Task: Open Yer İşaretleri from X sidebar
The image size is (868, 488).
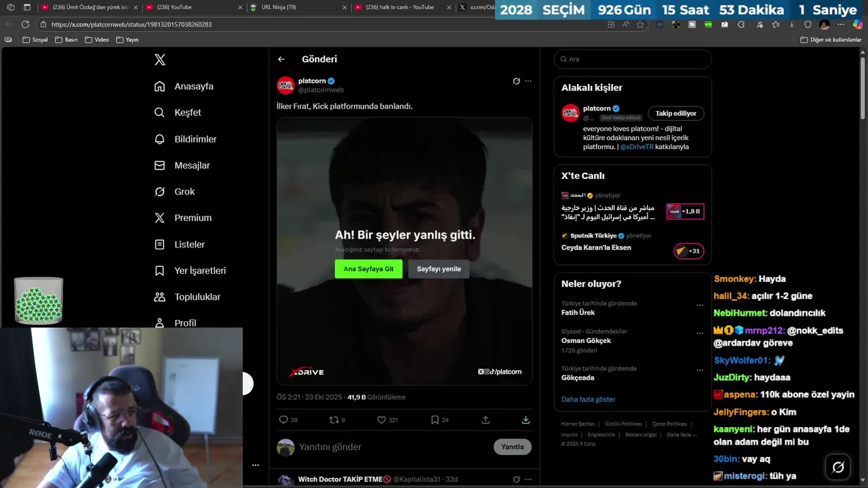Action: click(190, 270)
